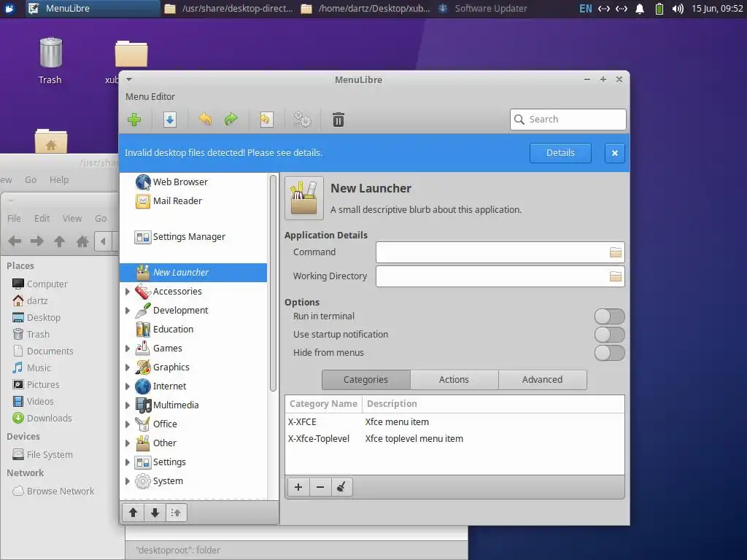Click the green redo arrow icon
The image size is (747, 560).
click(231, 119)
